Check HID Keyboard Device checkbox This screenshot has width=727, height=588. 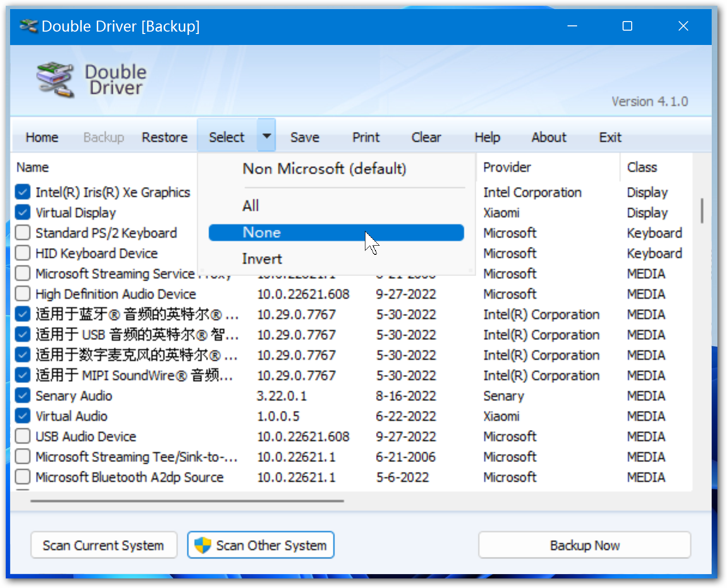(x=23, y=253)
